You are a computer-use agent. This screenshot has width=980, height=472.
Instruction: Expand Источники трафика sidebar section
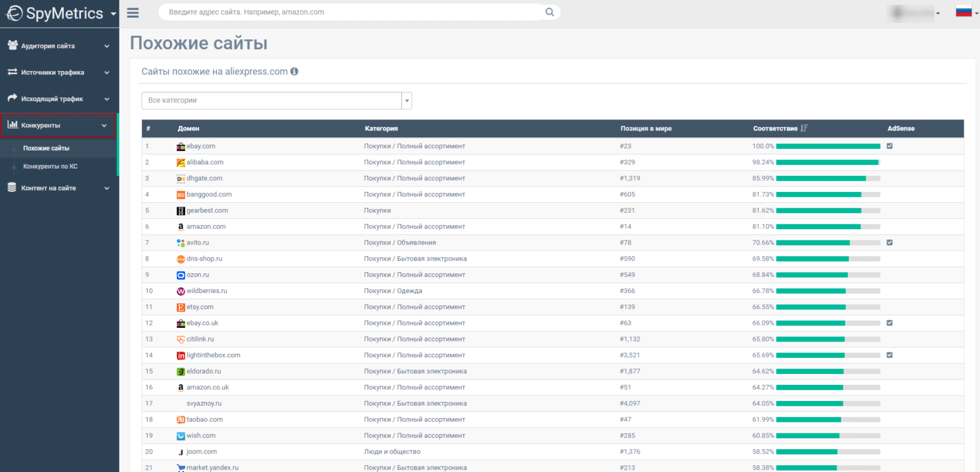[x=59, y=72]
